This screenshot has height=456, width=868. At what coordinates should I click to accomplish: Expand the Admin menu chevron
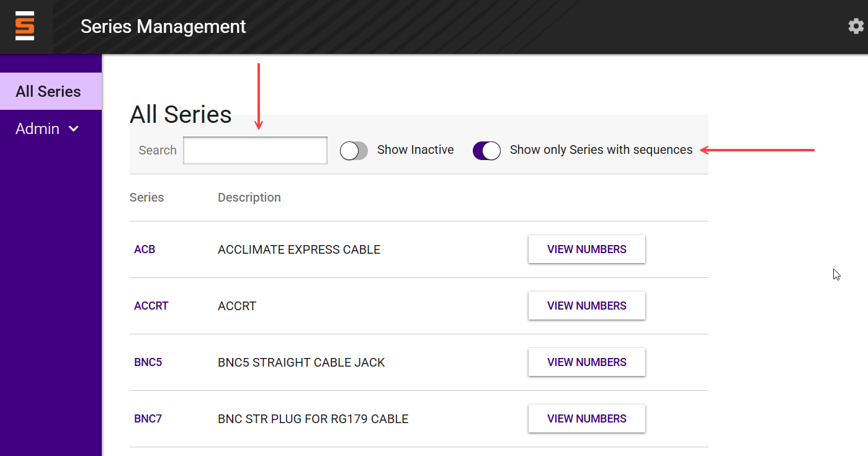[74, 128]
